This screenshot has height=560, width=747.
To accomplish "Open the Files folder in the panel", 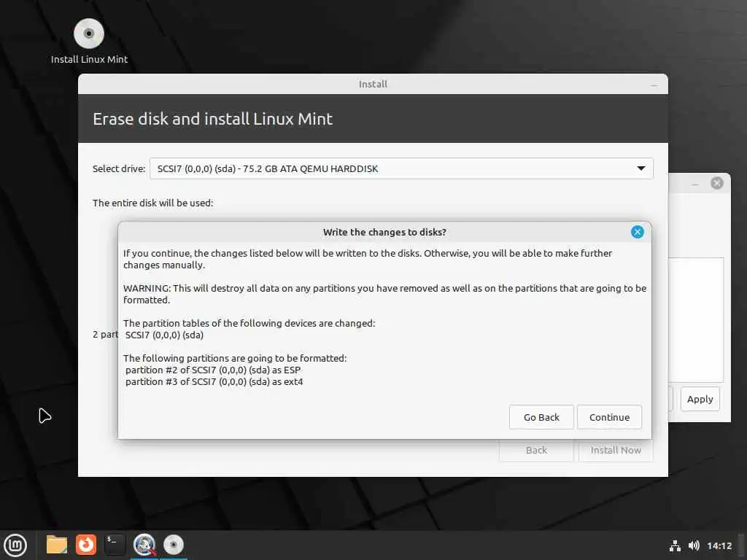I will pyautogui.click(x=57, y=545).
